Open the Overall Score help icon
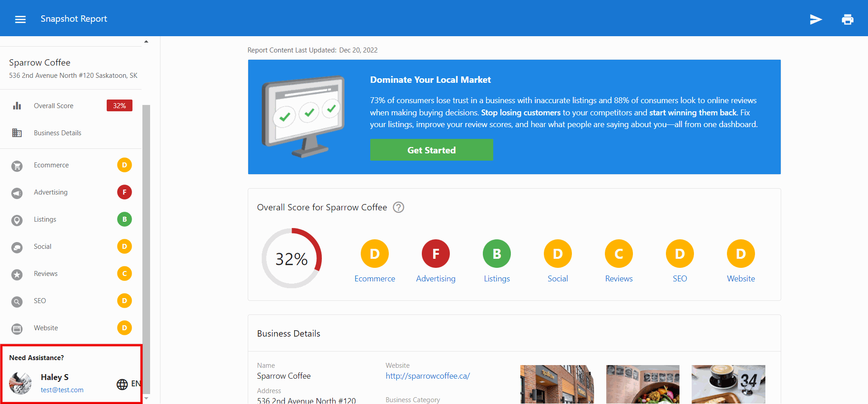This screenshot has width=868, height=404. tap(398, 207)
